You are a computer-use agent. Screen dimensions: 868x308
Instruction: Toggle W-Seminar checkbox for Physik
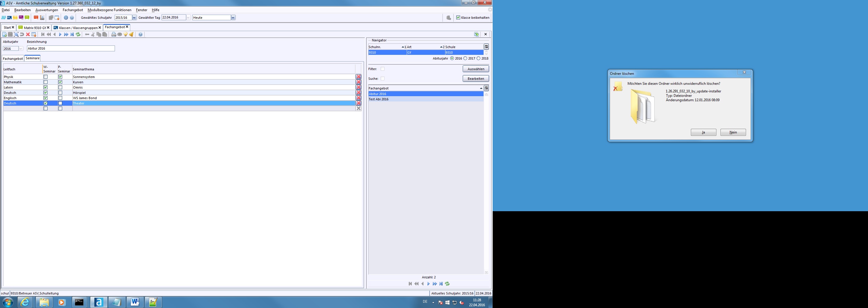click(46, 77)
